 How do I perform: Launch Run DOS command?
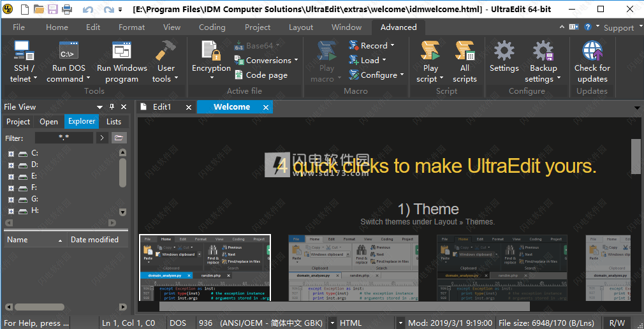pos(68,61)
